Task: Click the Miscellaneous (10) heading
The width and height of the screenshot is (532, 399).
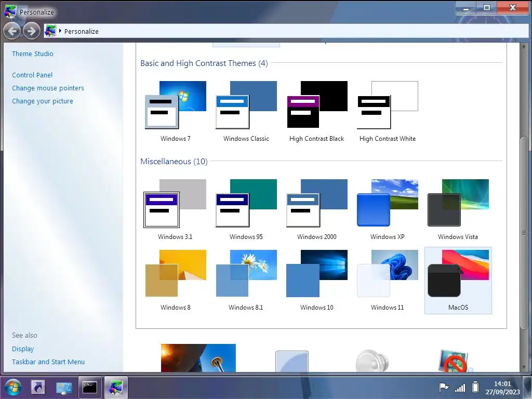Action: pos(174,162)
